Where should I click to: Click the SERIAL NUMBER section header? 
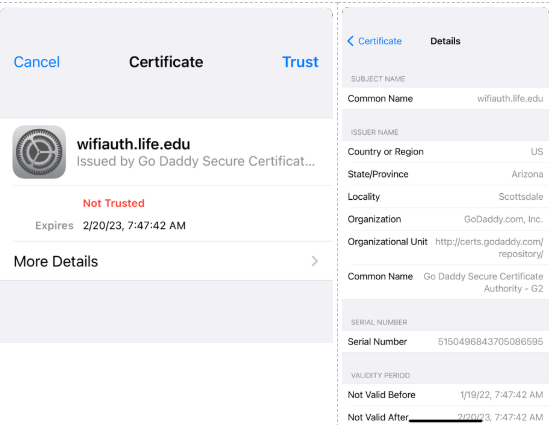(x=379, y=322)
